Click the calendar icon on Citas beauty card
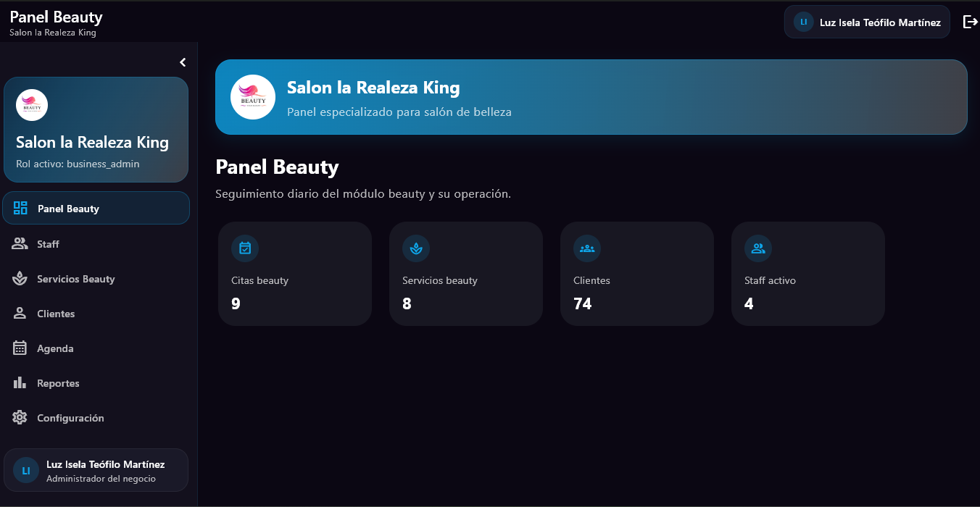The height and width of the screenshot is (507, 980). tap(245, 248)
